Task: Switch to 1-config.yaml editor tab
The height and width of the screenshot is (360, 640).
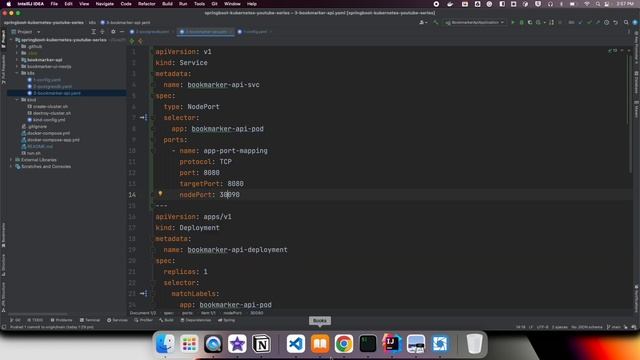Action: click(255, 31)
